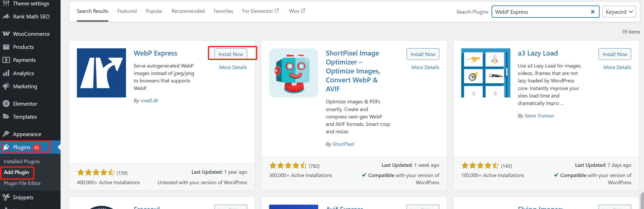Click the Elementor circle icon
The height and width of the screenshot is (209, 644).
click(6, 104)
